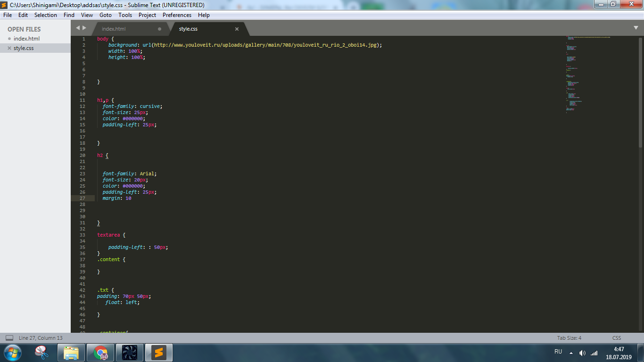Close style.css from sidebar x icon
This screenshot has height=362, width=644.
point(9,48)
